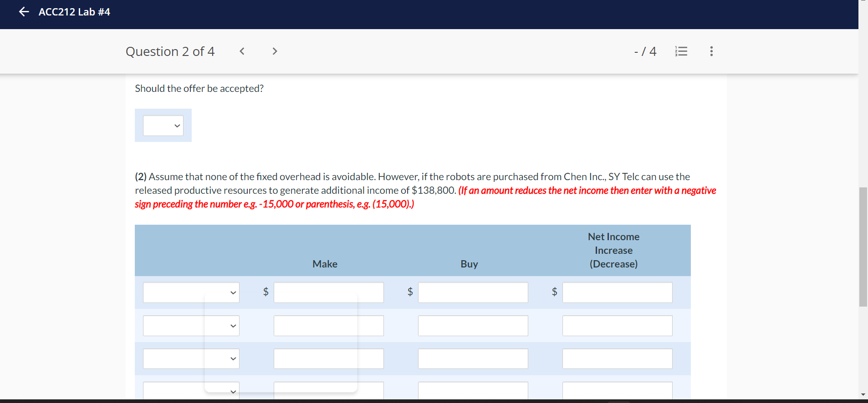868x403 pixels.
Task: Click the third row Net Income Increase field
Action: pyautogui.click(x=618, y=359)
